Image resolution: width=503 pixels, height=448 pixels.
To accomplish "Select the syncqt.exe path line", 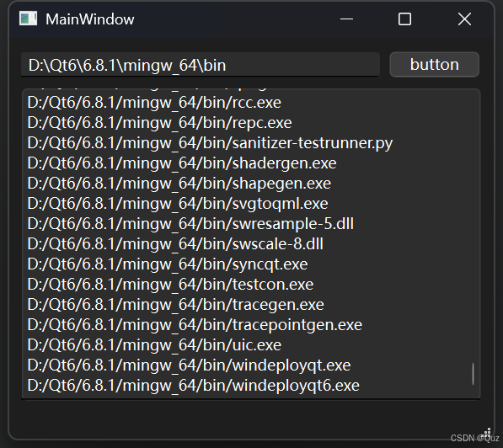I will click(168, 264).
